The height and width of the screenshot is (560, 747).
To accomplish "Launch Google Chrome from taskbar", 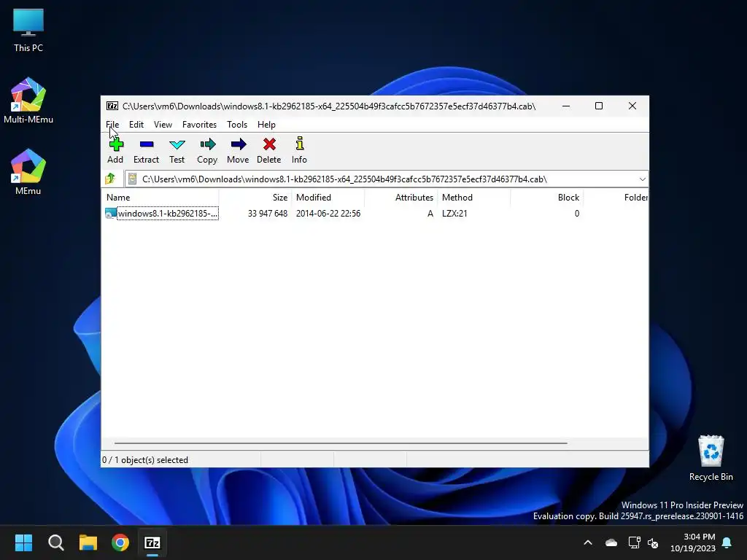I will pos(120,542).
